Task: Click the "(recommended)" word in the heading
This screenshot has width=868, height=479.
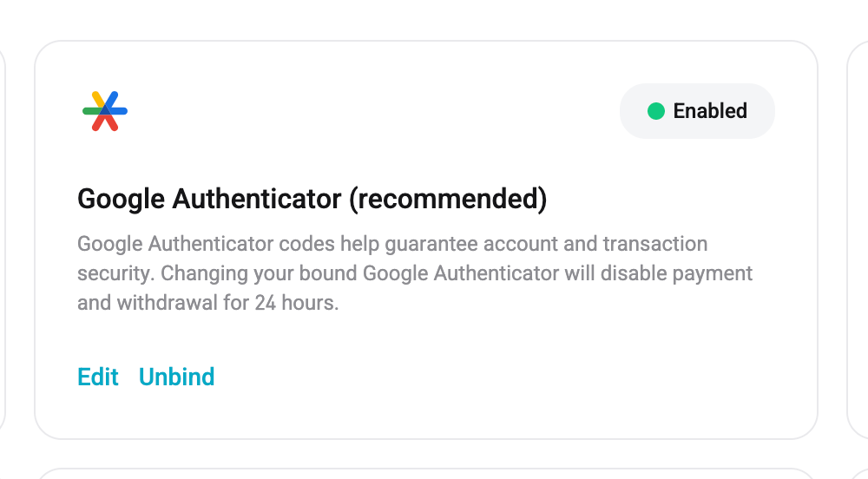Action: (x=448, y=200)
